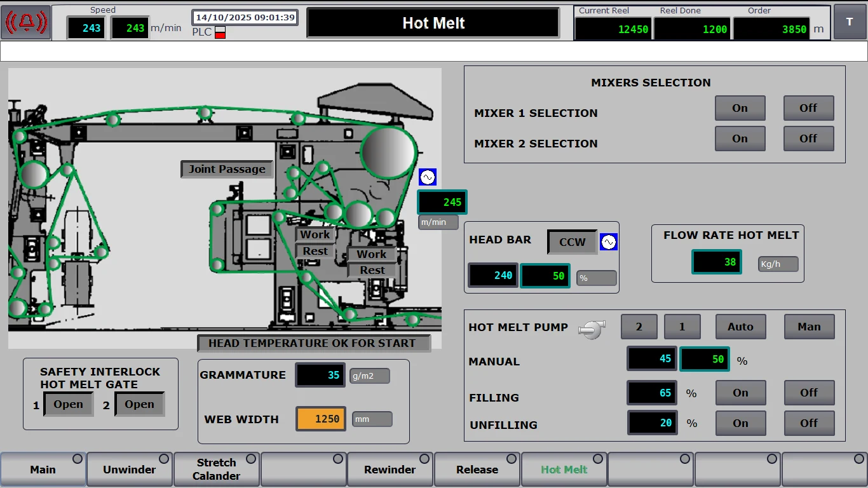Open safety interlock gate 1
The image size is (868, 488).
pyautogui.click(x=69, y=404)
